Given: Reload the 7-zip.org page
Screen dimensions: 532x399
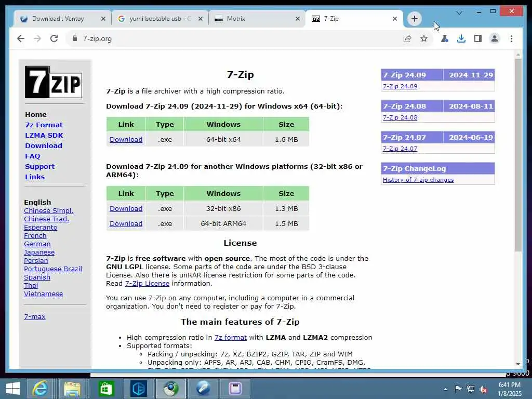Looking at the screenshot, I should pyautogui.click(x=54, y=38).
